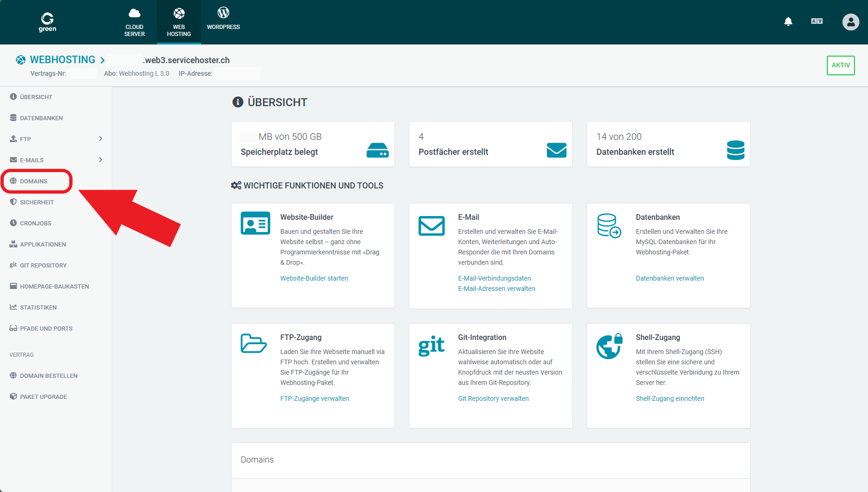
Task: Open Cronjobs from the sidebar
Action: tap(36, 223)
